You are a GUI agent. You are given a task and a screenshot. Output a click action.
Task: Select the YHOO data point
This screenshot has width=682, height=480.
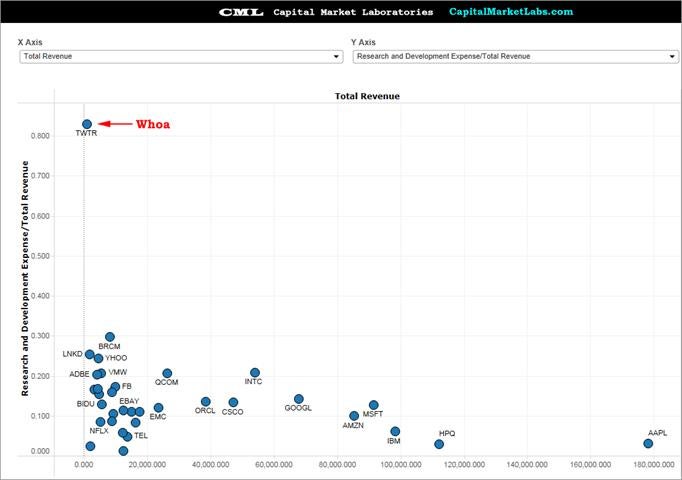pos(98,358)
